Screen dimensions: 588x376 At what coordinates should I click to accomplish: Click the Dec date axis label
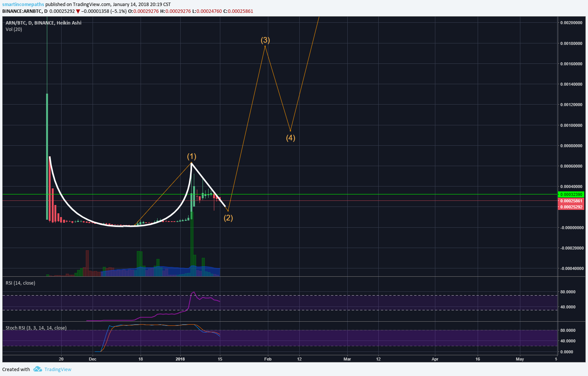[x=93, y=359]
